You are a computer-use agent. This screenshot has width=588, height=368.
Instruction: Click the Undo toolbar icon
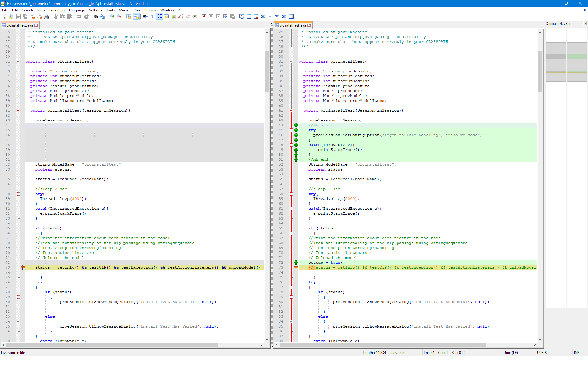click(x=79, y=17)
